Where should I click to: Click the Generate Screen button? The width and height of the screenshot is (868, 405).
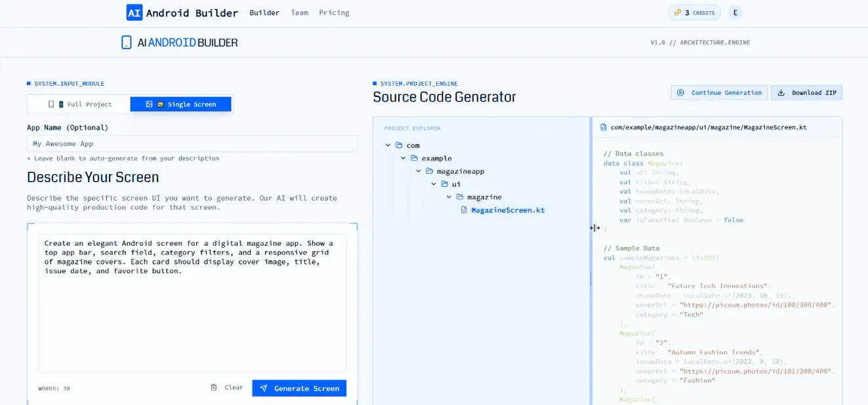(x=299, y=388)
